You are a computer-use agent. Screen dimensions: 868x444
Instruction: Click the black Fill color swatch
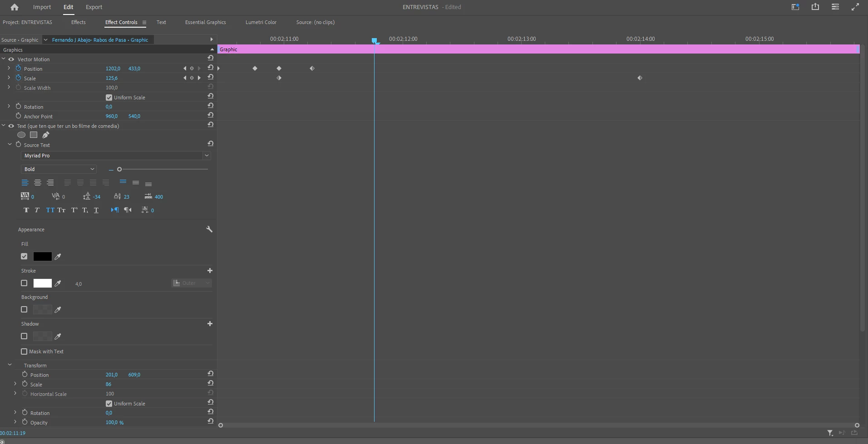[x=42, y=256]
